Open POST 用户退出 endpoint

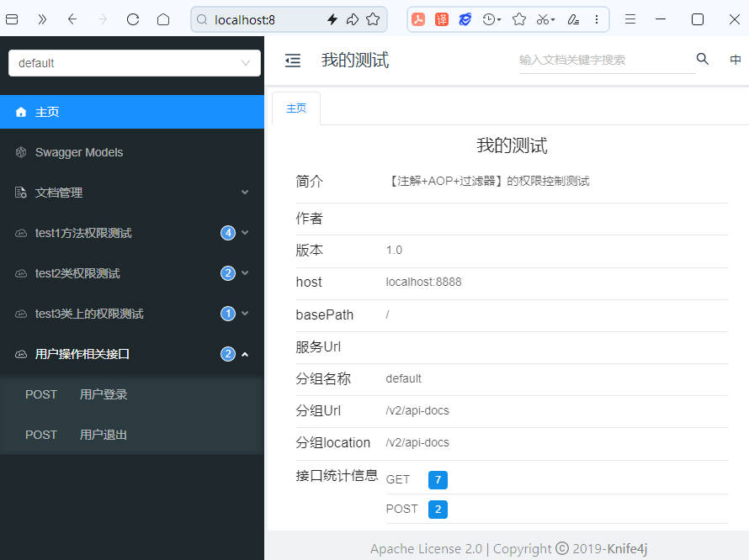(132, 435)
